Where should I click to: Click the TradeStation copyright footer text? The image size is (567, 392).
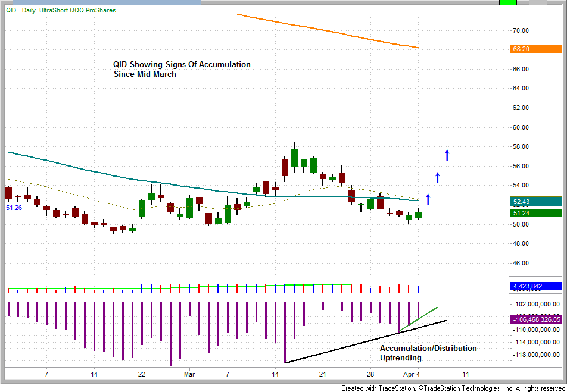point(454,388)
